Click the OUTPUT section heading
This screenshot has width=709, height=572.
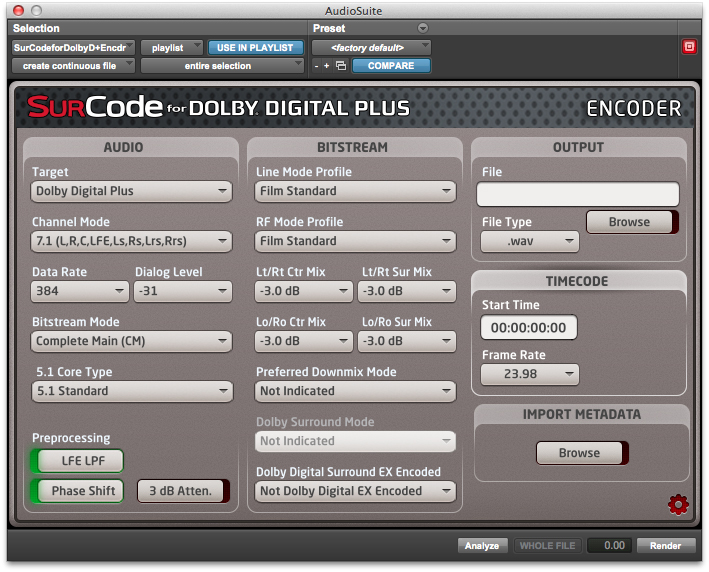[578, 147]
